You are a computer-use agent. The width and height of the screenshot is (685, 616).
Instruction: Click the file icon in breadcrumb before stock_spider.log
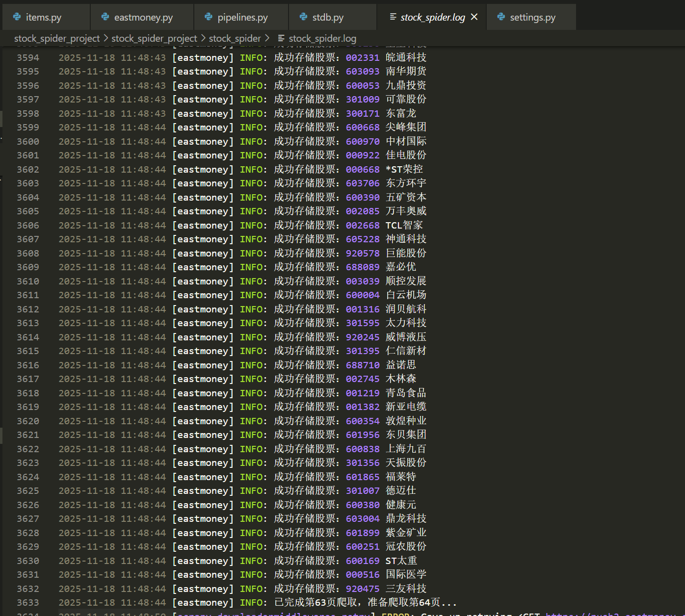pyautogui.click(x=281, y=38)
